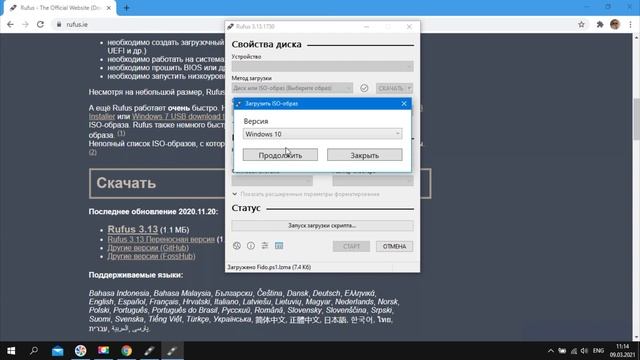Click the ОТМЕНА button in Rufus

point(394,246)
